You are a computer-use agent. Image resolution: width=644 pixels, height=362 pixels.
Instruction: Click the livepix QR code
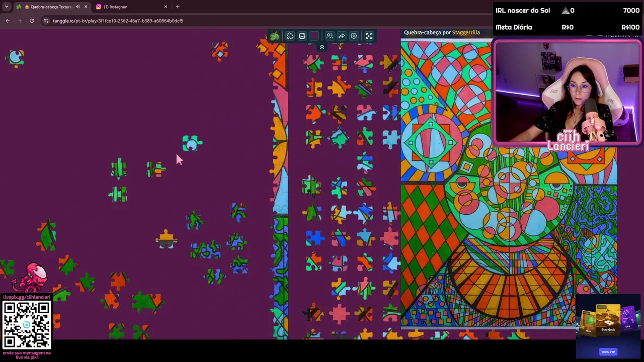27,325
